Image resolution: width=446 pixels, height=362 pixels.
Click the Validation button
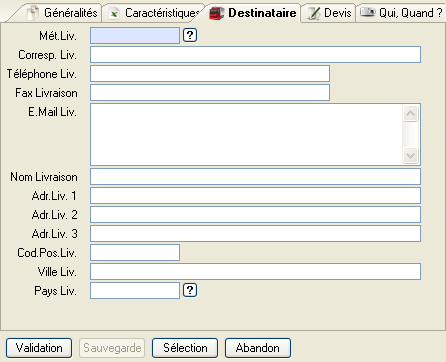click(39, 348)
